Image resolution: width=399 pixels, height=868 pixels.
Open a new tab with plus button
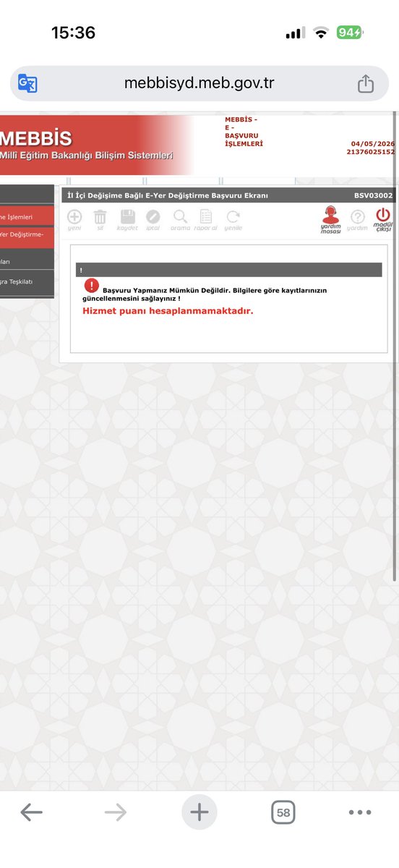tap(199, 812)
